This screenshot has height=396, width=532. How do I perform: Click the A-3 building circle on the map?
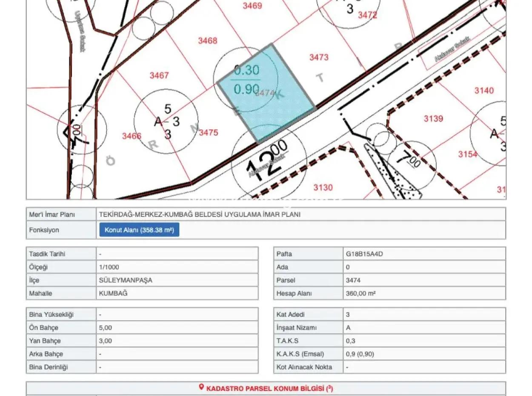tap(166, 121)
